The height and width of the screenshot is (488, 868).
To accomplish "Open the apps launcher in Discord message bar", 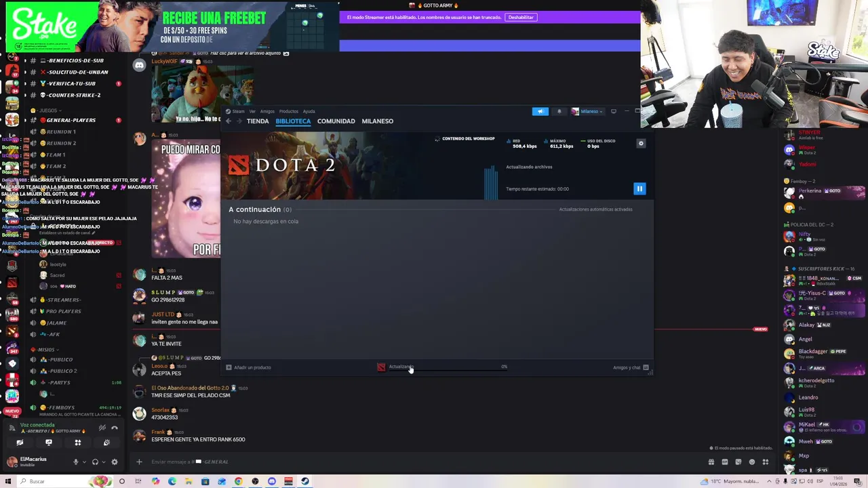I will pyautogui.click(x=766, y=462).
